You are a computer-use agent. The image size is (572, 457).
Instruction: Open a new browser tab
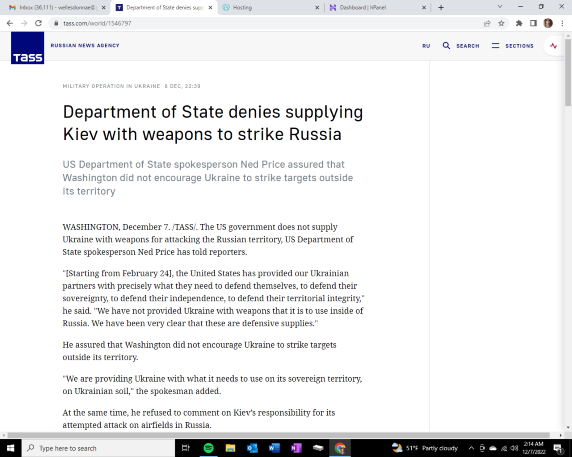coord(441,7)
